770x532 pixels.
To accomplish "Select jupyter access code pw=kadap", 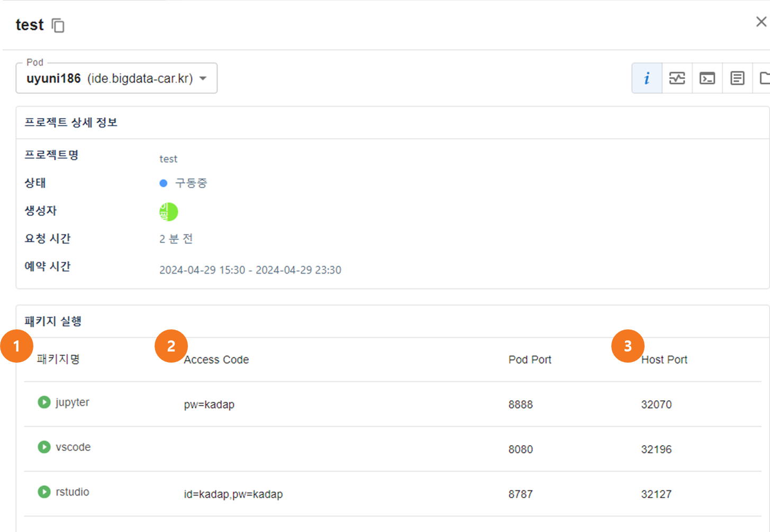I will 209,405.
